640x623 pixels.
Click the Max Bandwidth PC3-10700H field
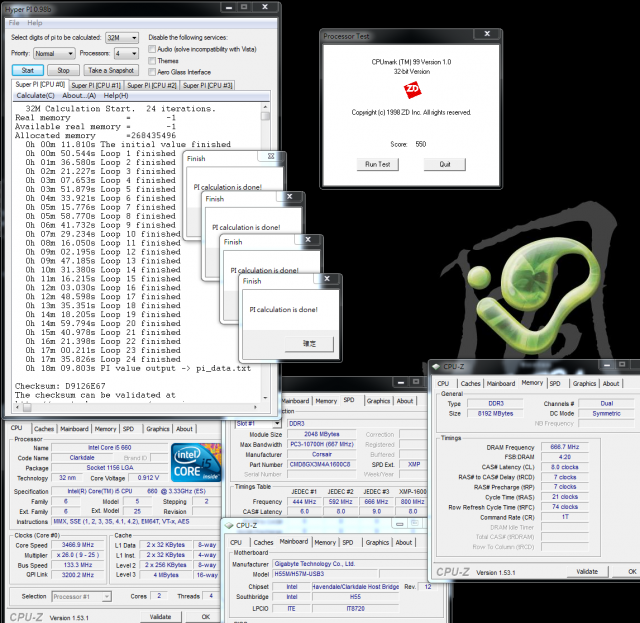coord(322,444)
